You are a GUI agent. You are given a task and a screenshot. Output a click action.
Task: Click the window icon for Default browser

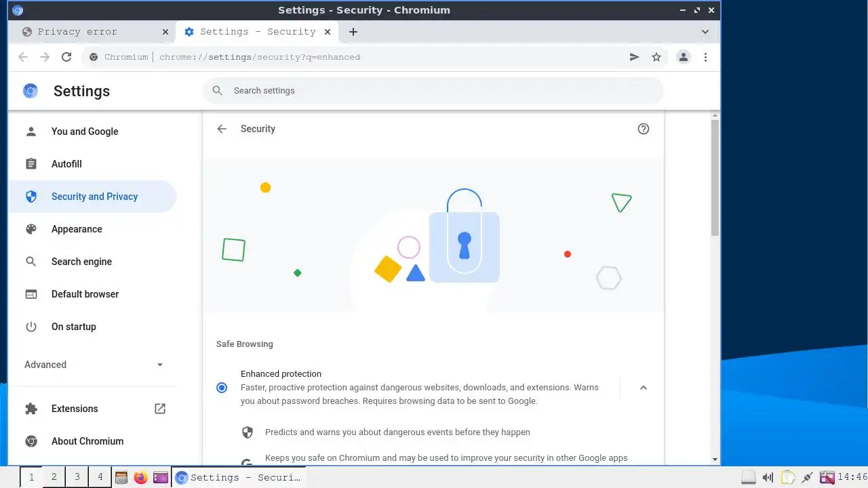point(31,294)
